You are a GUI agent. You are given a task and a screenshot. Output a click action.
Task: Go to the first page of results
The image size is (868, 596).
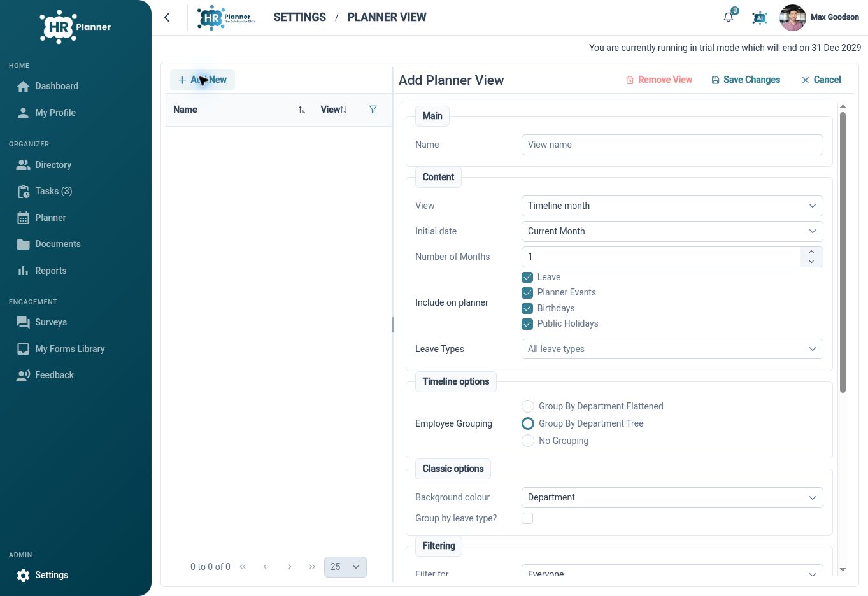tap(243, 567)
